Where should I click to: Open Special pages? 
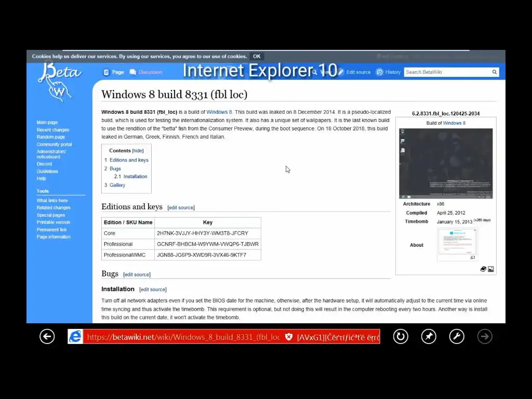tap(51, 215)
